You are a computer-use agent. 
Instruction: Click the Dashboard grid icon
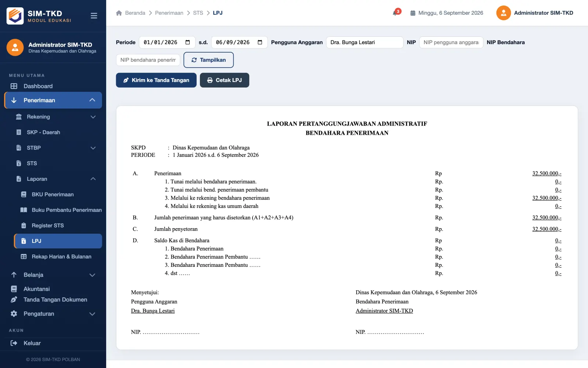point(14,86)
